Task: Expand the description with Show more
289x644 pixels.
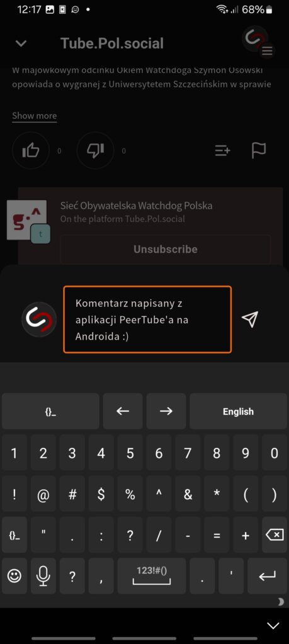Action: 35,116
